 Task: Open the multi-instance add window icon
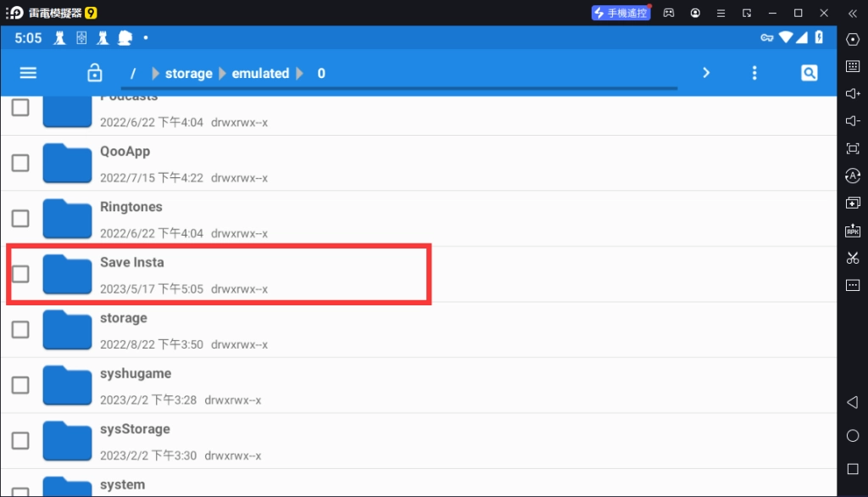pyautogui.click(x=853, y=203)
